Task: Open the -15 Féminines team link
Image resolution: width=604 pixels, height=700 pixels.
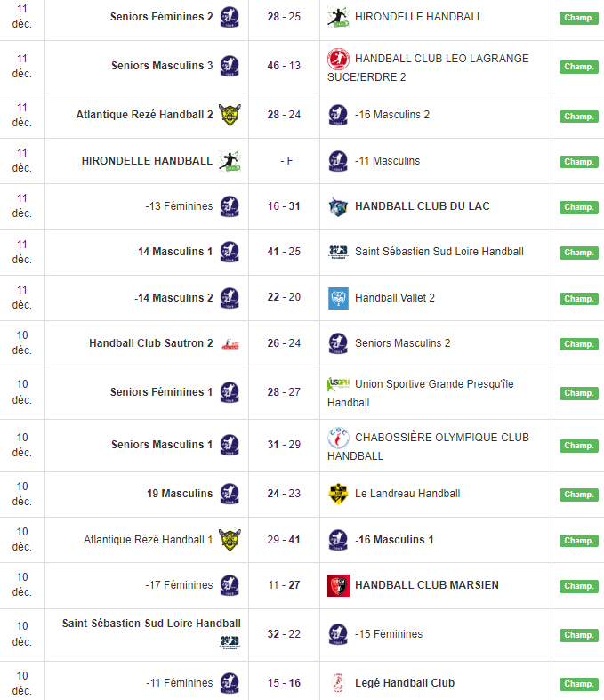Action: pos(389,634)
